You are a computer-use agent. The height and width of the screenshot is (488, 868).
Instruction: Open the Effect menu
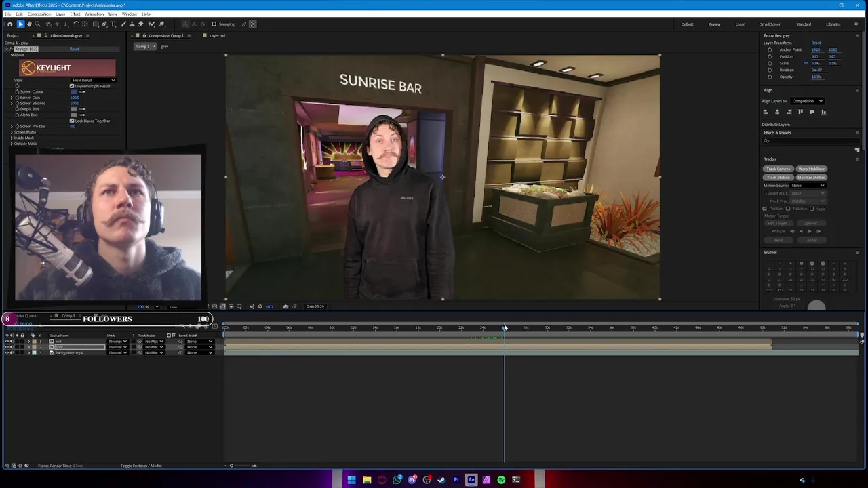click(x=75, y=14)
